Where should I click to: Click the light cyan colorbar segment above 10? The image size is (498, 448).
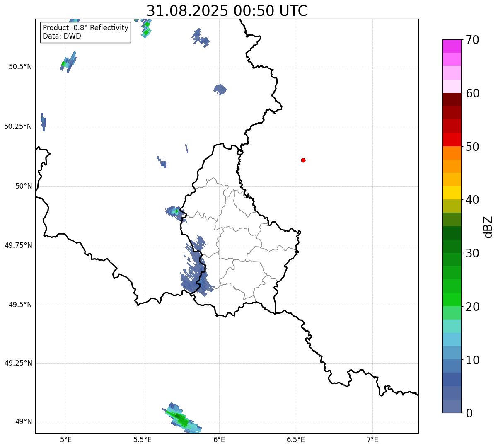click(x=452, y=339)
